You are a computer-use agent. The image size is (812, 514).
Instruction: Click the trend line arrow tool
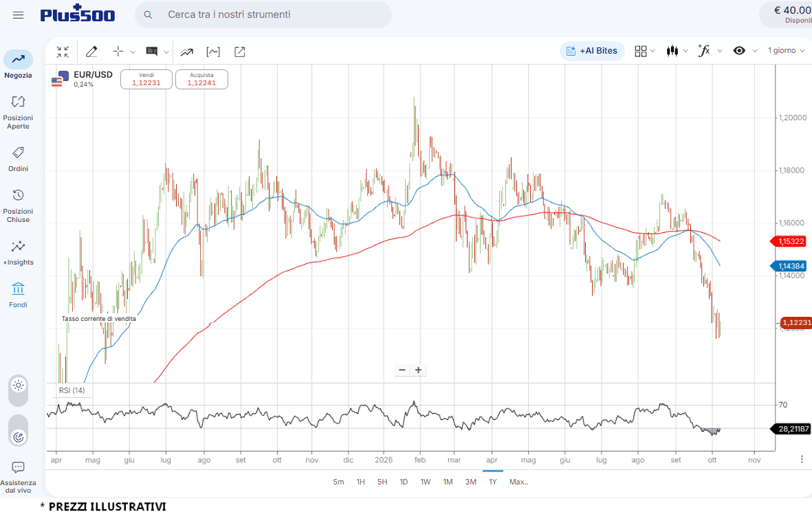coord(187,52)
